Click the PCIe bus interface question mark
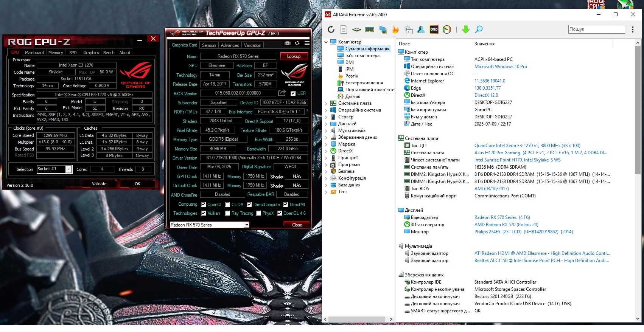This screenshot has width=644, height=332. [307, 112]
